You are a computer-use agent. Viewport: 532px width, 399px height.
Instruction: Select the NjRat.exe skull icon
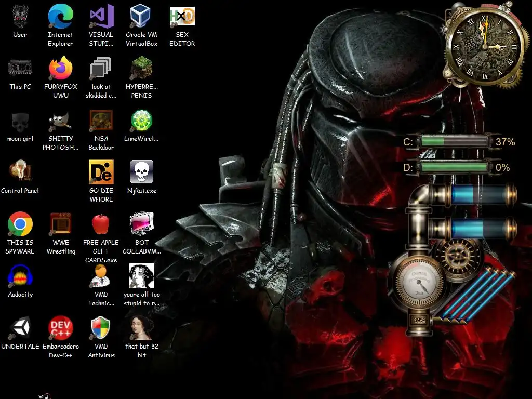pos(141,172)
